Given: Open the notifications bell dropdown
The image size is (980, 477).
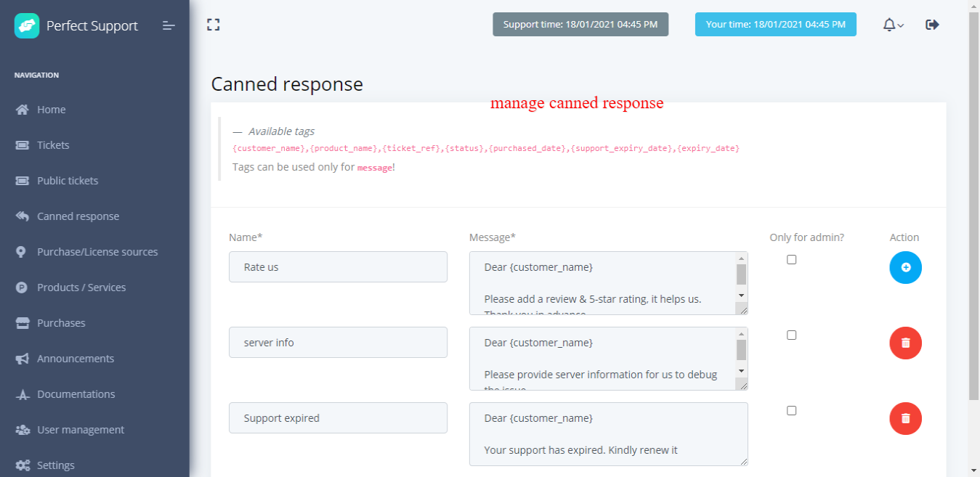Looking at the screenshot, I should coord(893,25).
